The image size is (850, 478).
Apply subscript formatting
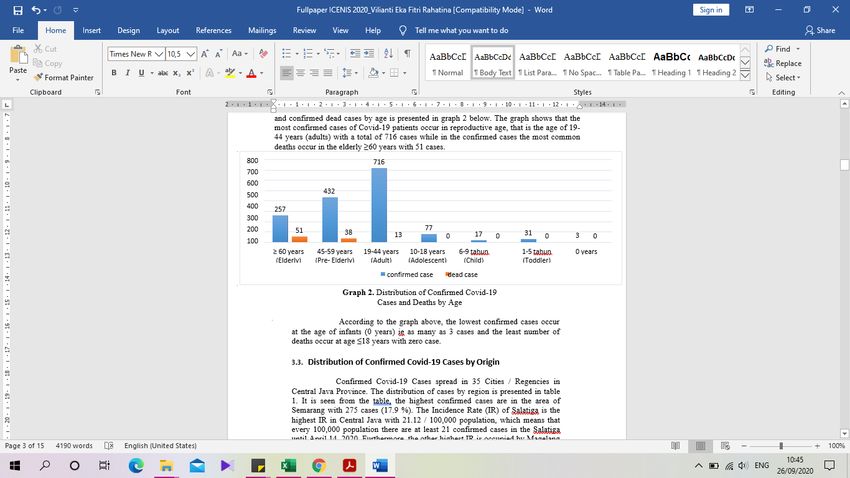[177, 73]
